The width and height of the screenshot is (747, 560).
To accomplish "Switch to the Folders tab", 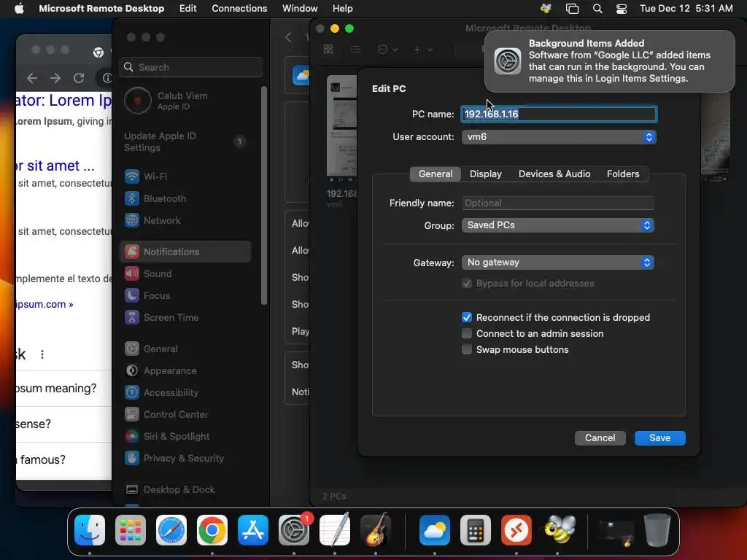I will click(x=623, y=174).
